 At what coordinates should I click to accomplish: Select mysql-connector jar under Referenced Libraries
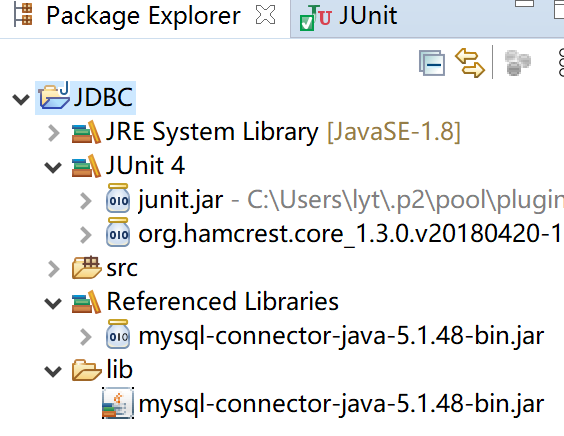pos(341,336)
